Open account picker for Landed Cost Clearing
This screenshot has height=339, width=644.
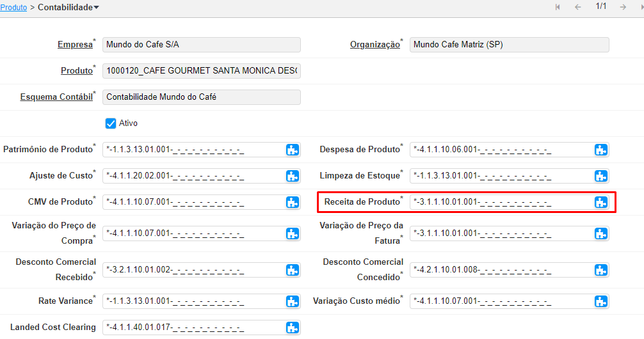coord(293,327)
